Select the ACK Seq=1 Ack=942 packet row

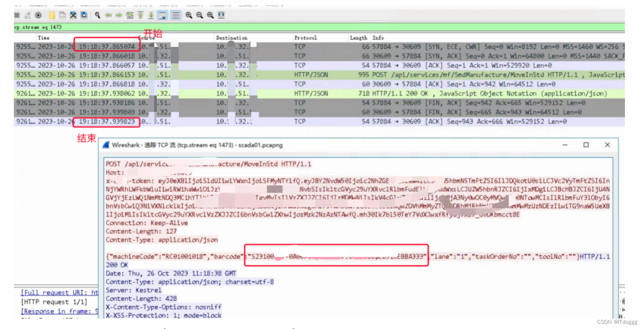coord(319,84)
